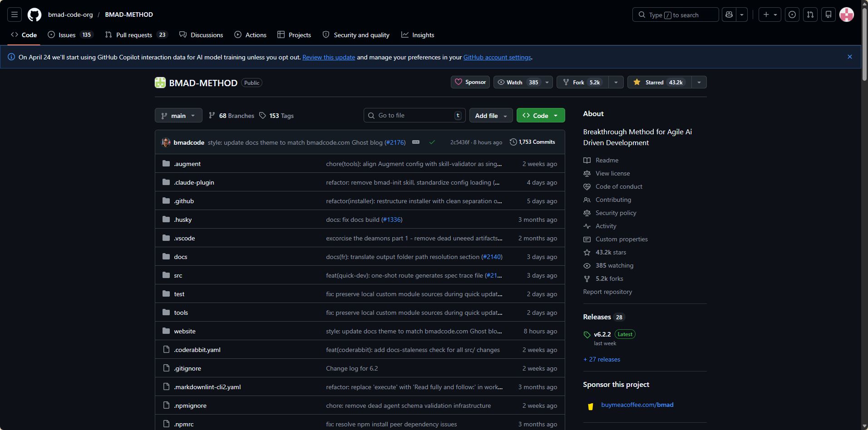Open the main branch dropdown
The height and width of the screenshot is (430, 868).
tap(178, 116)
